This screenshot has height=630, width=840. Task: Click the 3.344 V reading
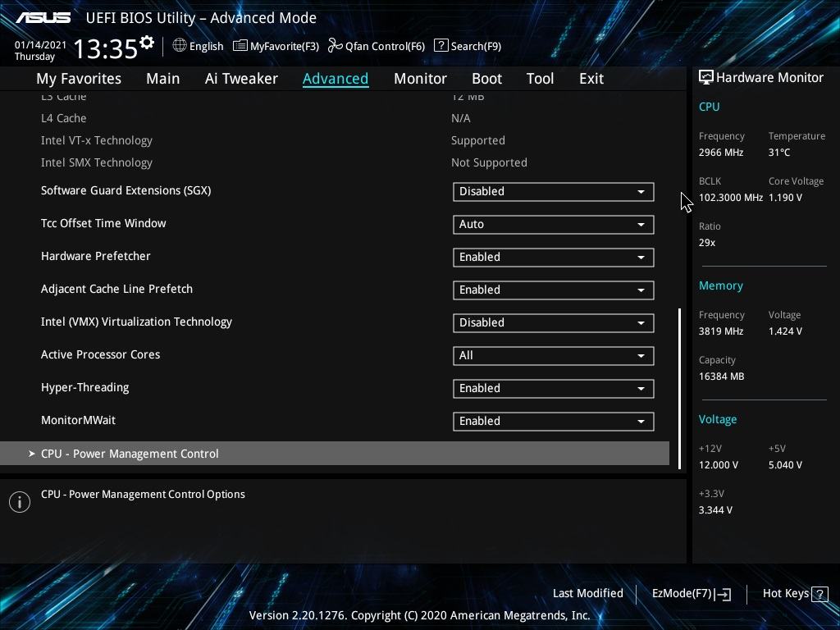coord(715,510)
